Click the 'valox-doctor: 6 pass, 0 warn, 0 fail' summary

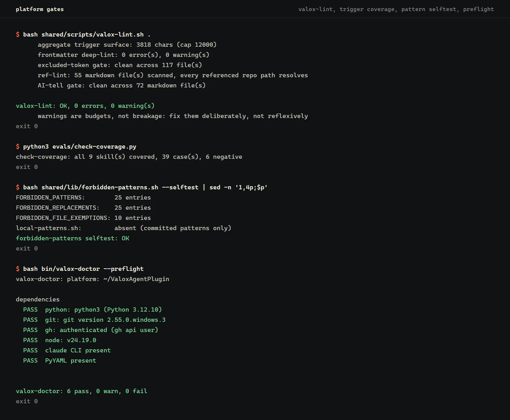click(x=82, y=391)
